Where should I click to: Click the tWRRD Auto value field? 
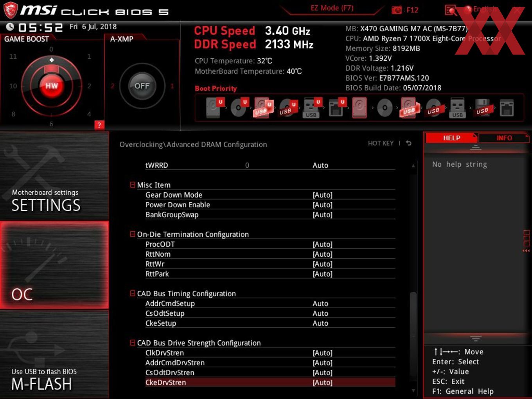point(320,165)
